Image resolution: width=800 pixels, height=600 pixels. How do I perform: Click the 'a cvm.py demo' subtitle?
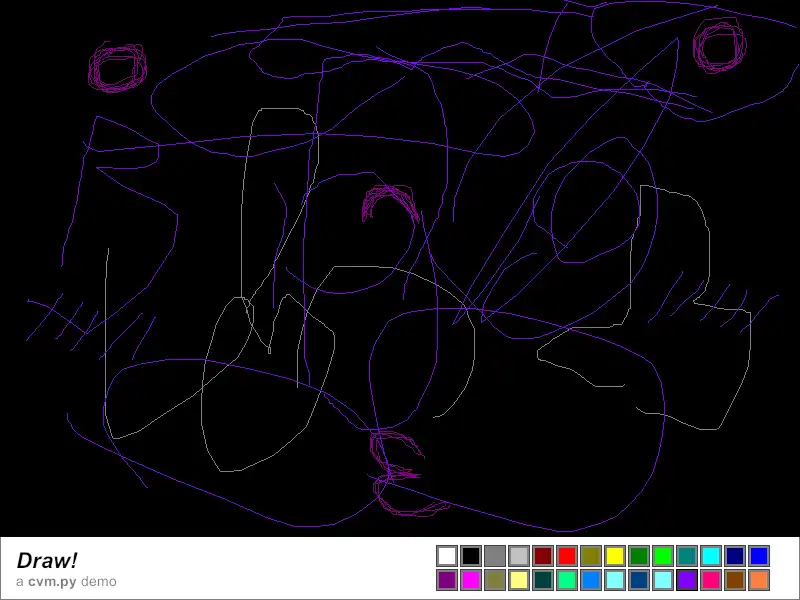click(x=66, y=582)
